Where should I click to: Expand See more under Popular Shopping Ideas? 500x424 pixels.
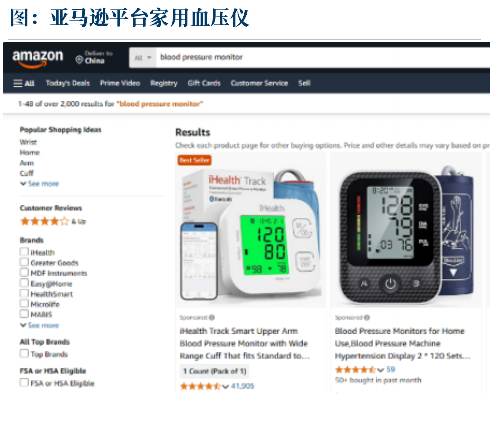pos(40,184)
